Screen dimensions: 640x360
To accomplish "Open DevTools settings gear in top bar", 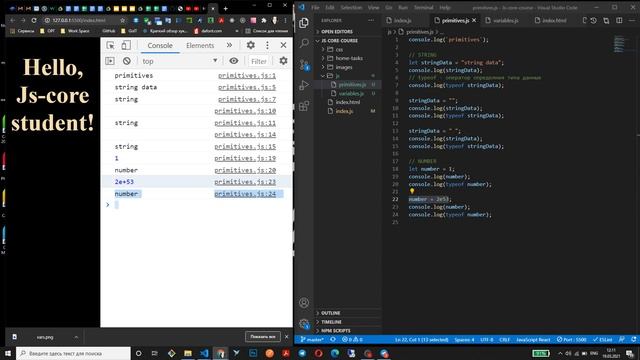I will (251, 45).
